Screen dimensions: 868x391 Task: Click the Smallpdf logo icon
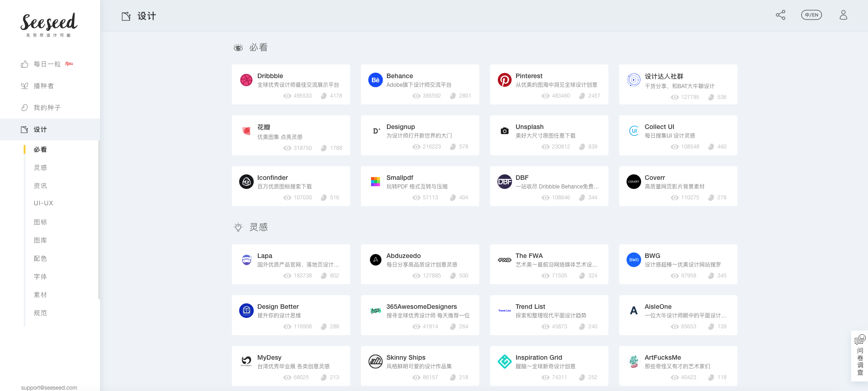coord(376,182)
